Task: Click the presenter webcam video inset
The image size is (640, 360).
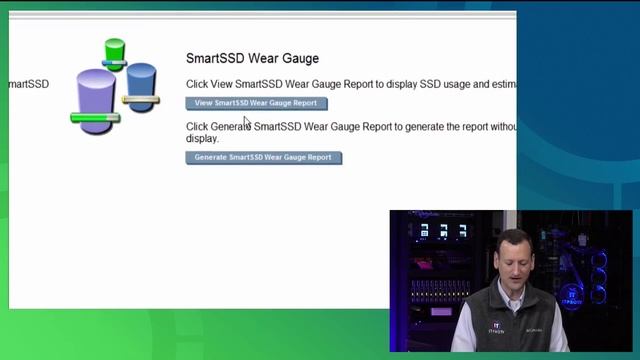Action: click(x=511, y=281)
